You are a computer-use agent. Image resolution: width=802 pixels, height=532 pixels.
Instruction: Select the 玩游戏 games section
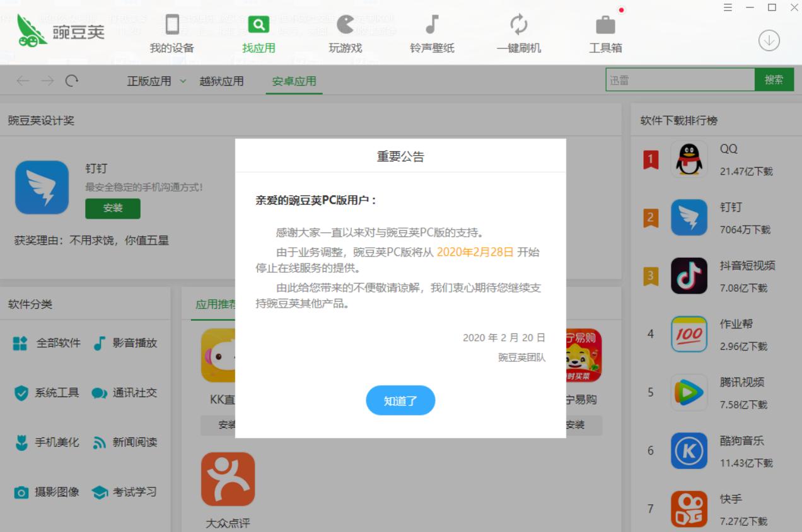point(346,32)
